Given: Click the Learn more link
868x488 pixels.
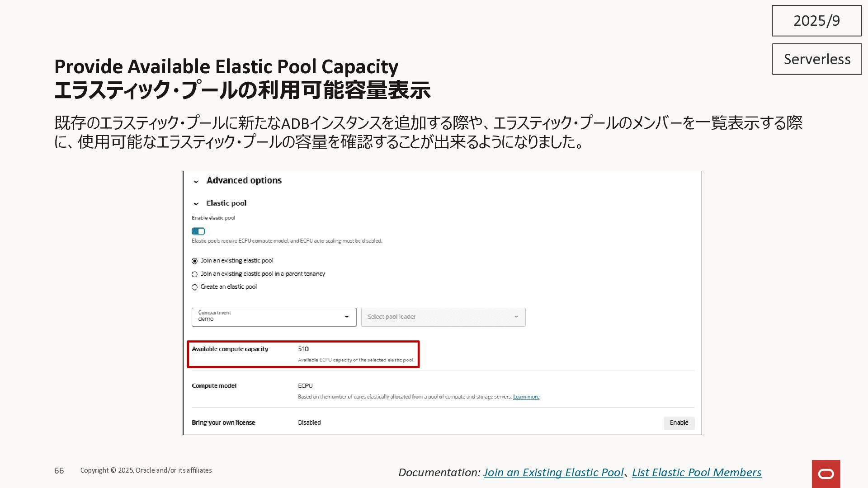Looking at the screenshot, I should (x=526, y=397).
